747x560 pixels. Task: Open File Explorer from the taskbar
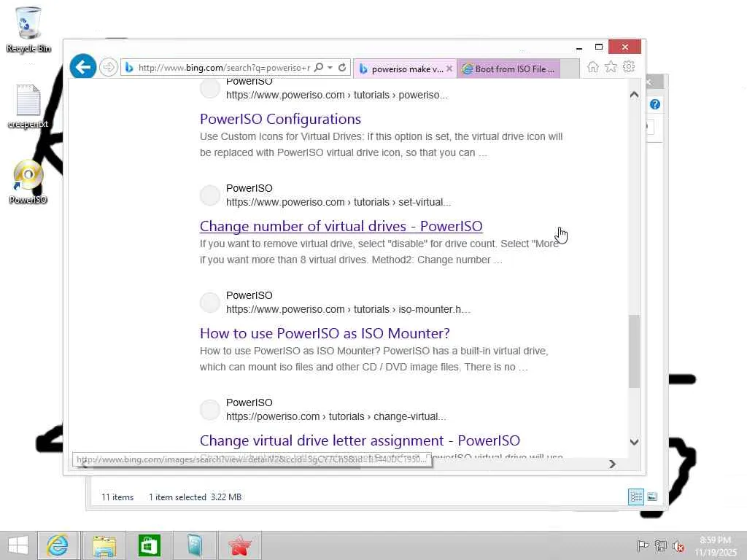click(104, 545)
